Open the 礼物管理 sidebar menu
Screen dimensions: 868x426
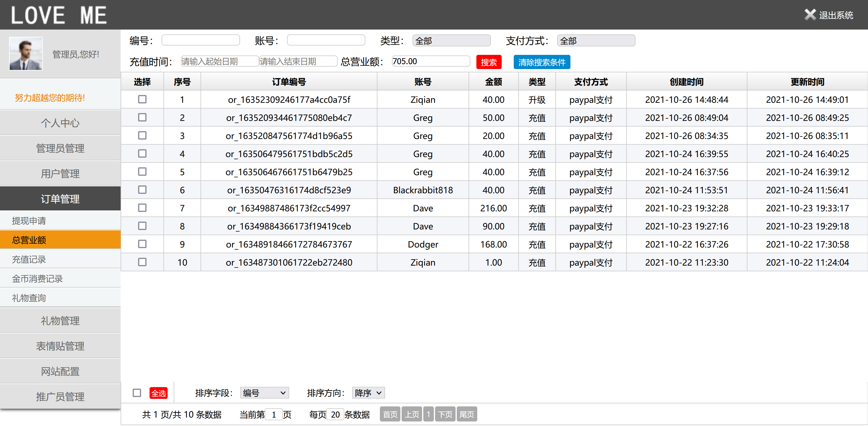click(60, 320)
